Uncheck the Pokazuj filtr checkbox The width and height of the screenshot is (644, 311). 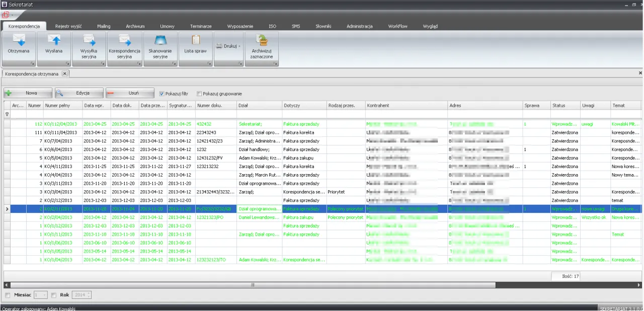(162, 94)
